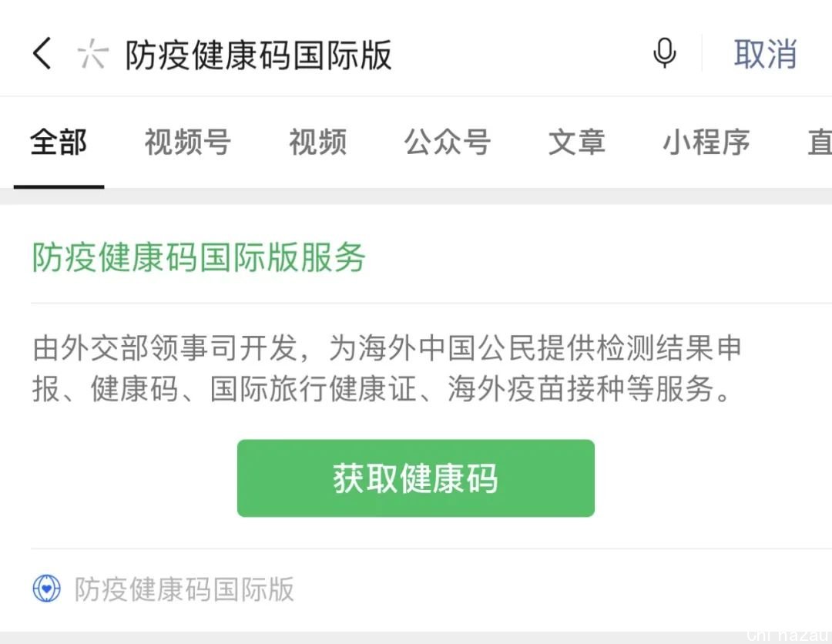Switch to the 视频 tab

click(x=317, y=143)
